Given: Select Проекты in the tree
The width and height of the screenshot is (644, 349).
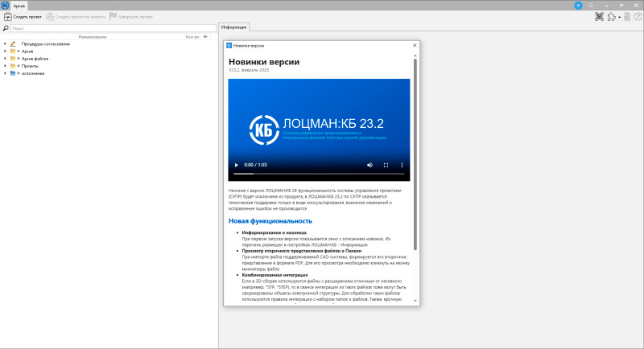Looking at the screenshot, I should click(30, 66).
